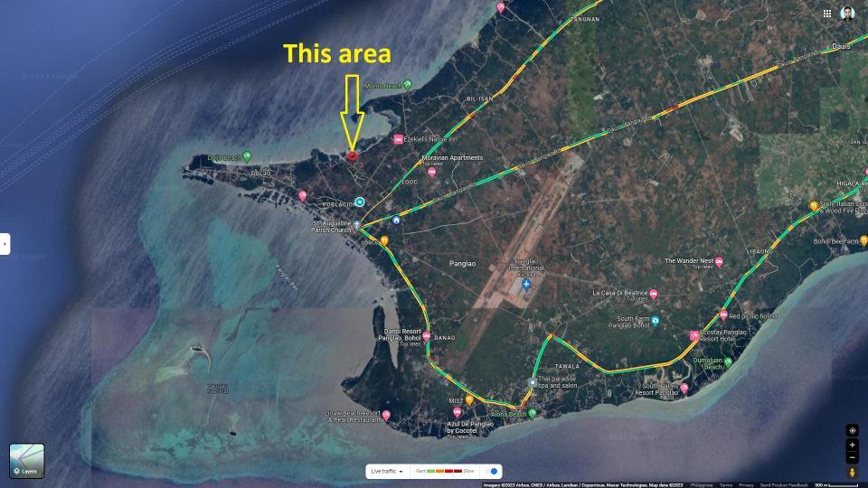This screenshot has width=868, height=488.
Task: Click the Philippines footer link
Action: [x=702, y=484]
